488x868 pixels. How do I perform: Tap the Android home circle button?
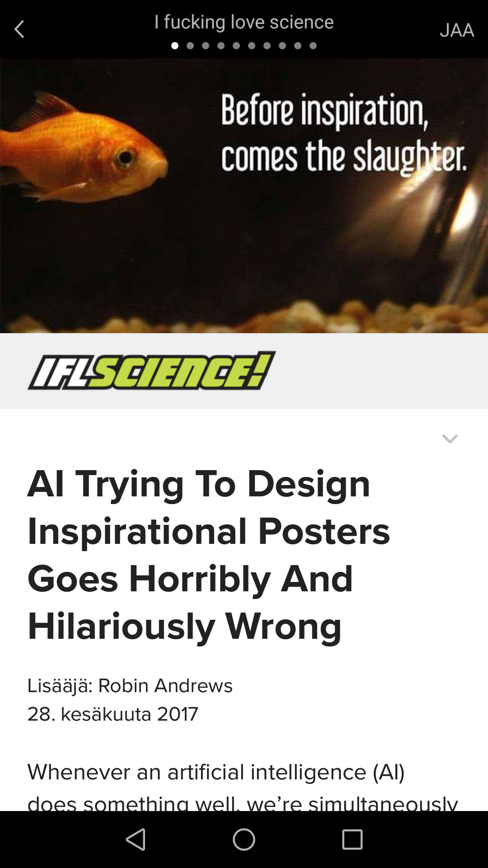coord(244,840)
